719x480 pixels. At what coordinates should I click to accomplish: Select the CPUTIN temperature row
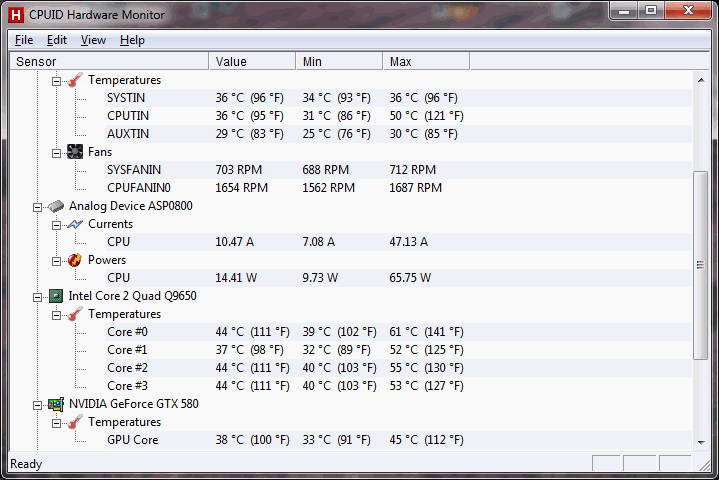pos(398,116)
